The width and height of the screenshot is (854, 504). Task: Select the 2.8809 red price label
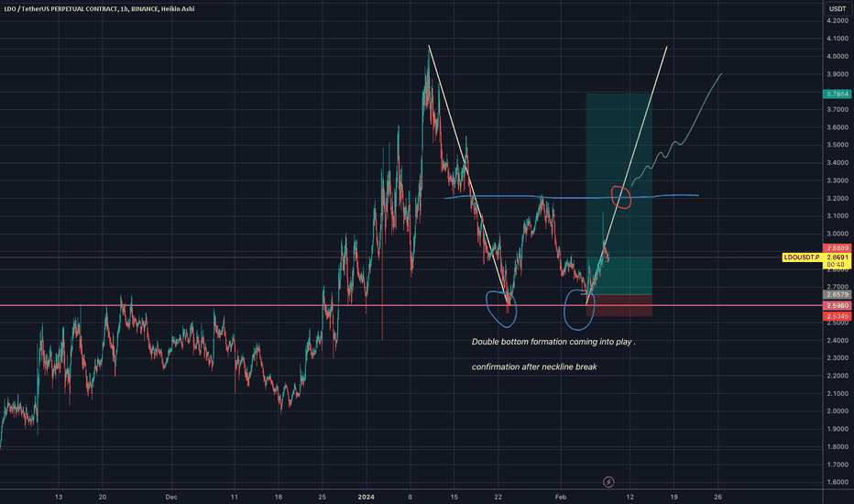tap(838, 248)
